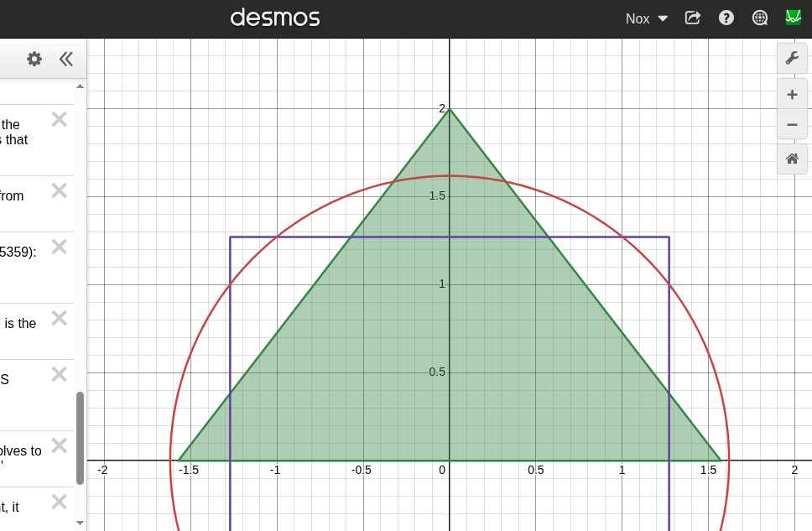Open the graph settings wrench
The width and height of the screenshot is (812, 531).
point(792,58)
